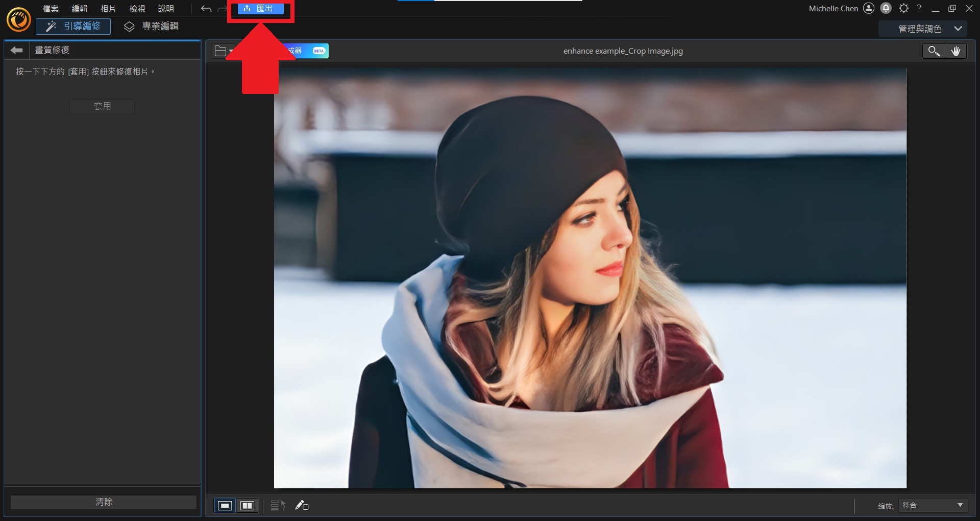Screen dimensions: 980x521
Task: Switch to single image view
Action: [225, 506]
